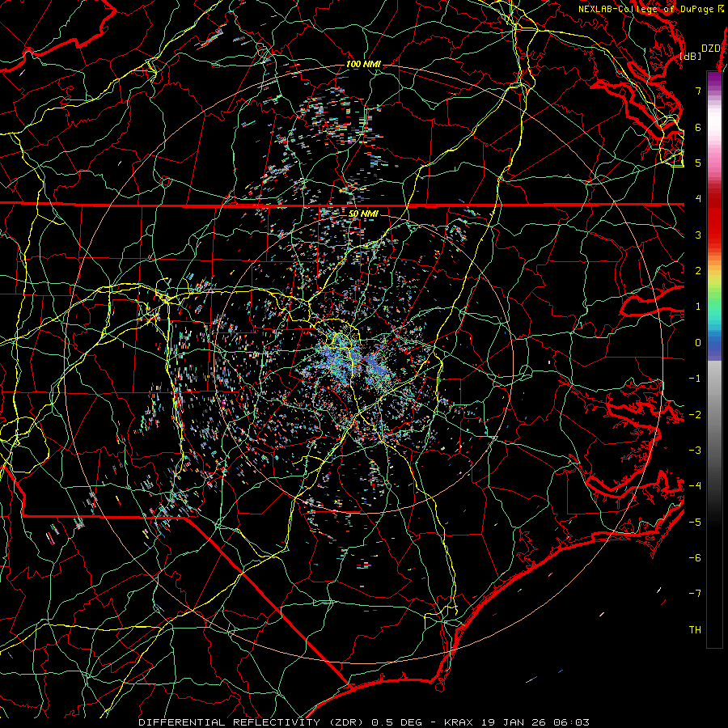Click the -7 dB scale label

(x=695, y=594)
